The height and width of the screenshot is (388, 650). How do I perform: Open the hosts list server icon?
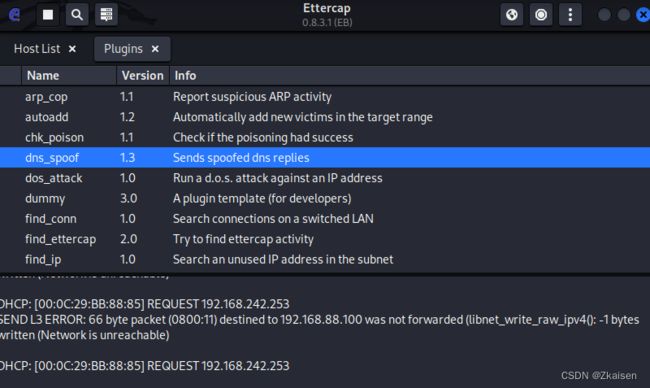click(106, 15)
